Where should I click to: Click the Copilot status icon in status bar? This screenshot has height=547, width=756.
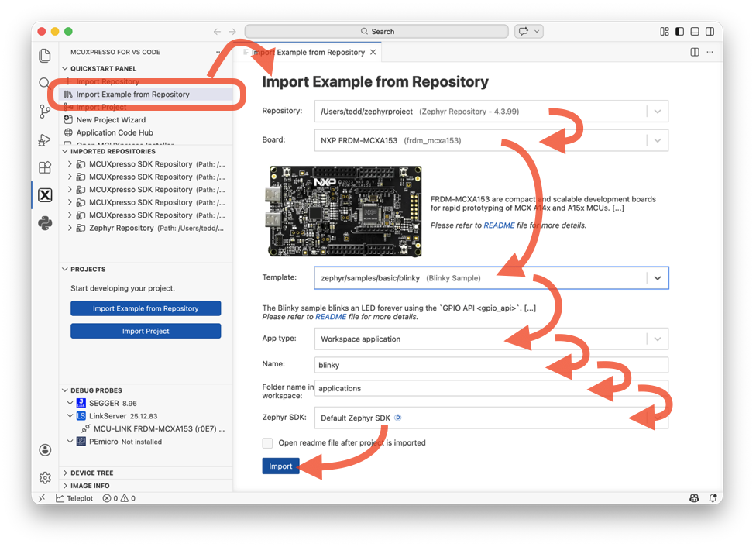(694, 498)
